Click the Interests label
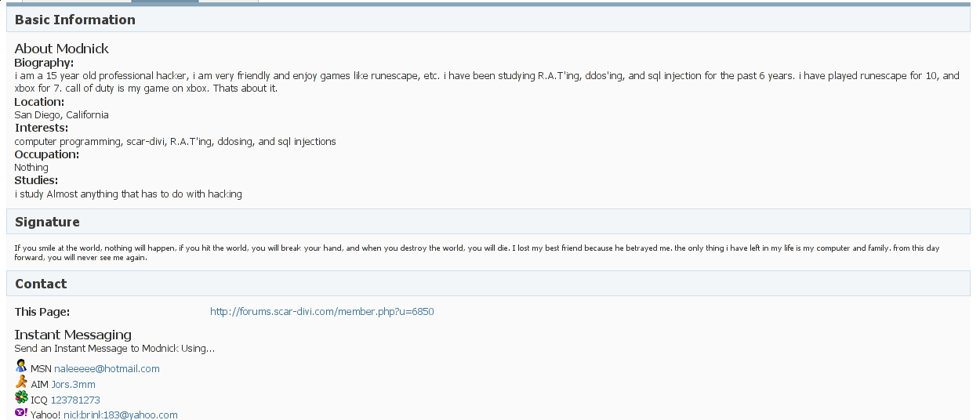 (42, 128)
